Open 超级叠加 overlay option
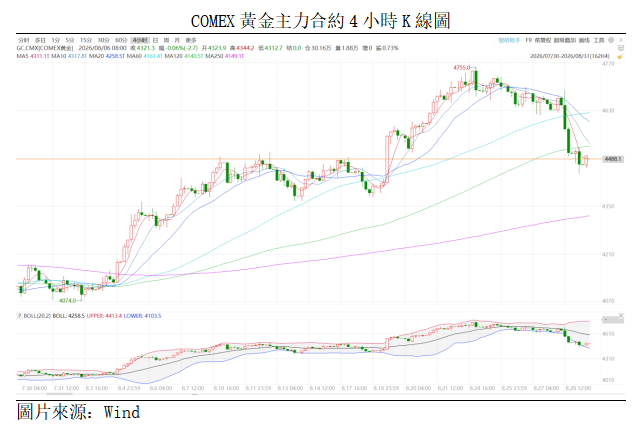Screen dimensions: 644x440 click(565, 40)
